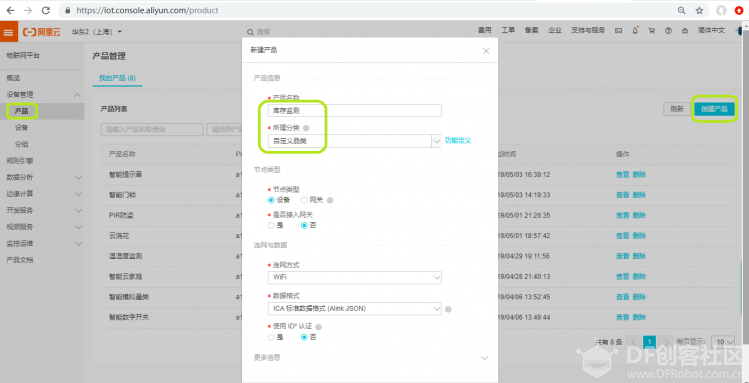
Task: Open the notification bell
Action: coord(635,31)
